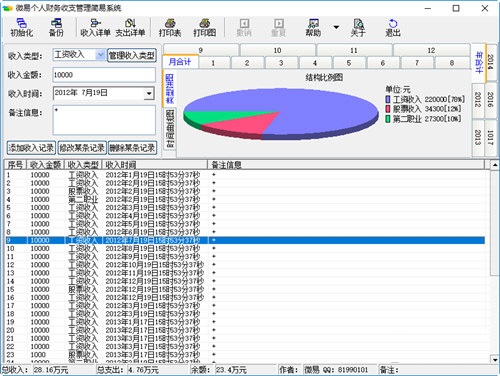
Task: Click 删除某条记录 button
Action: (x=133, y=148)
